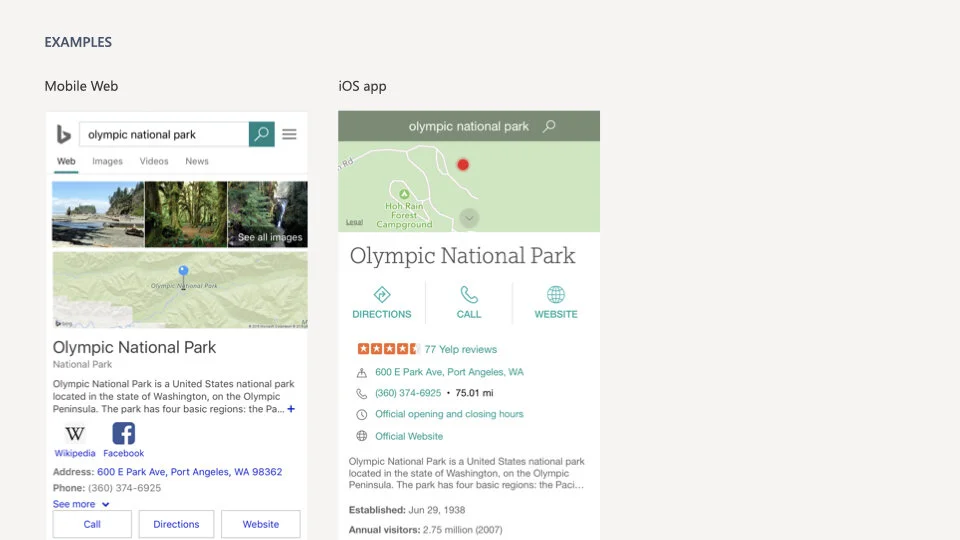Viewport: 960px width, 540px height.
Task: Click the Wikipedia text link
Action: click(x=75, y=453)
